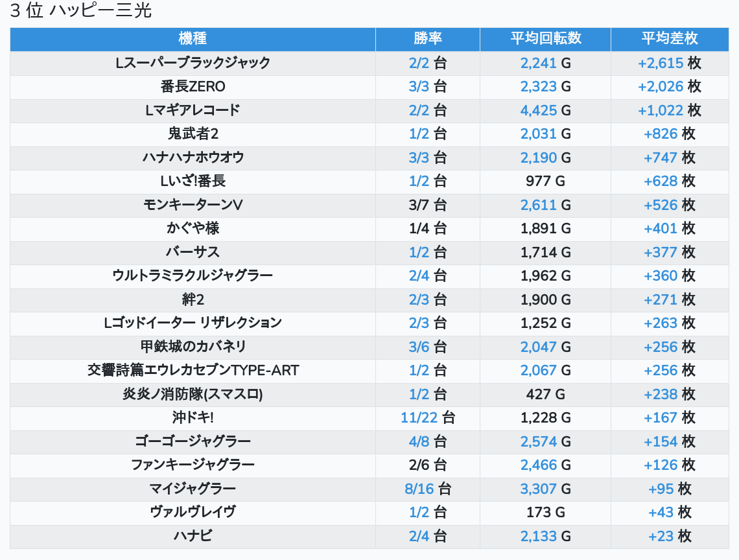The height and width of the screenshot is (560, 739).
Task: Click the 2,133 G average spins value
Action: pos(545,537)
